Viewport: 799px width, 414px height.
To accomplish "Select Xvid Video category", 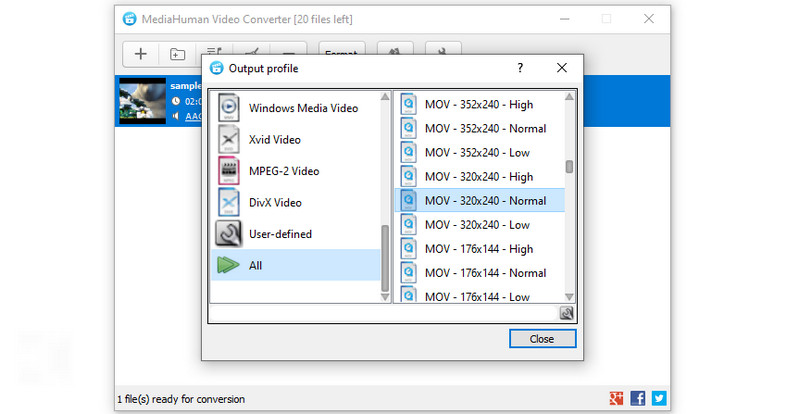I will (296, 140).
